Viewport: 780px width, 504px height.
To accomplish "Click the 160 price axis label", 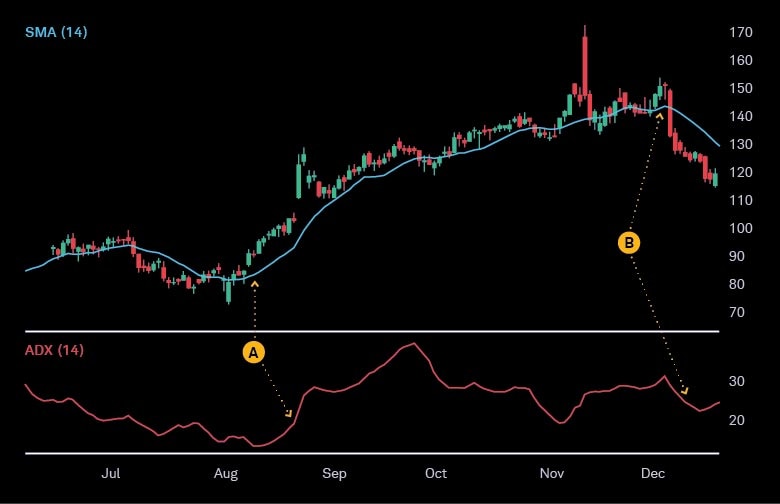I will (x=741, y=60).
